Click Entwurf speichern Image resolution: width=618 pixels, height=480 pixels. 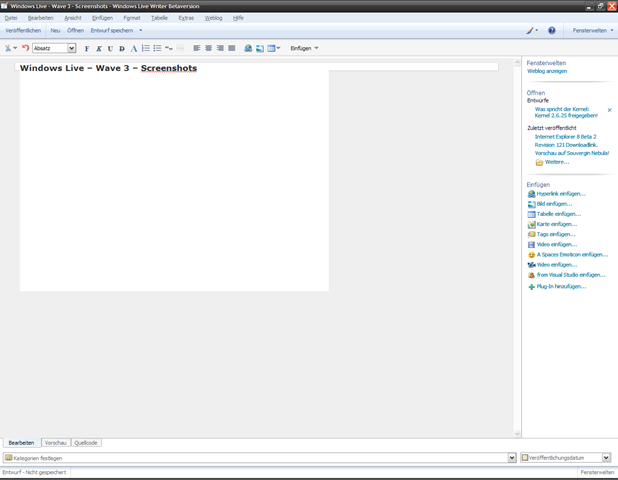(x=112, y=30)
